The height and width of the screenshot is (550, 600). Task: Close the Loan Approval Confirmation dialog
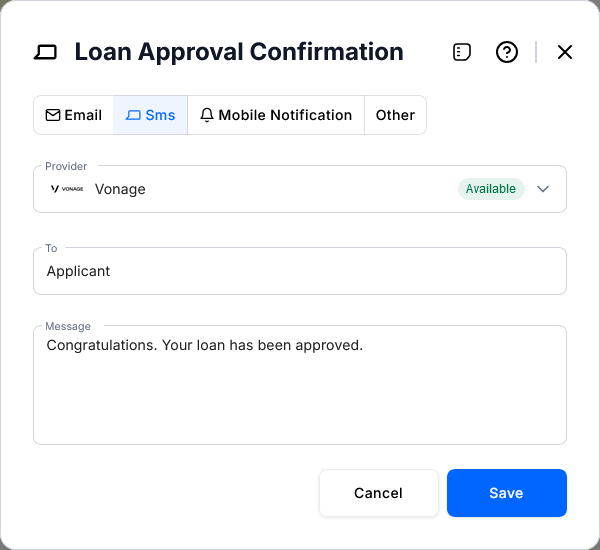click(x=565, y=52)
